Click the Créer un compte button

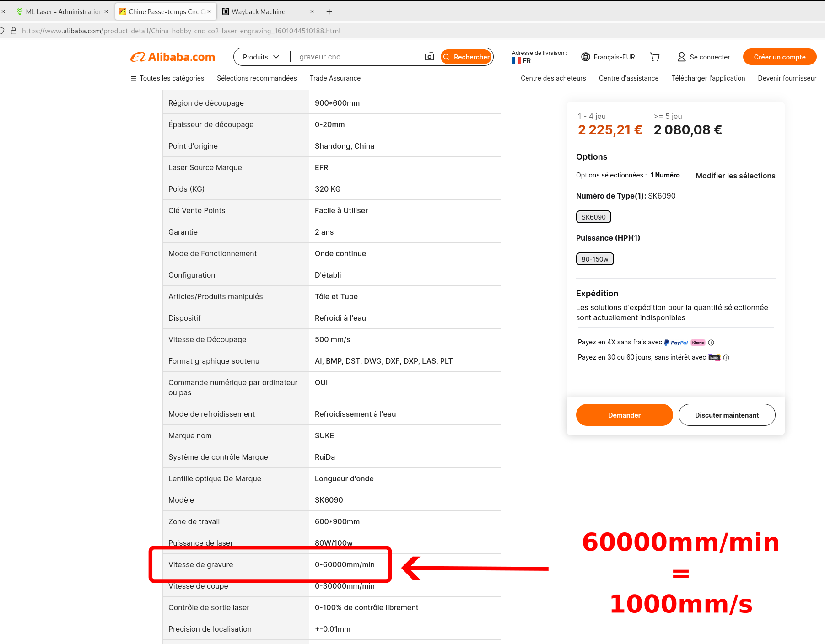[x=780, y=57]
